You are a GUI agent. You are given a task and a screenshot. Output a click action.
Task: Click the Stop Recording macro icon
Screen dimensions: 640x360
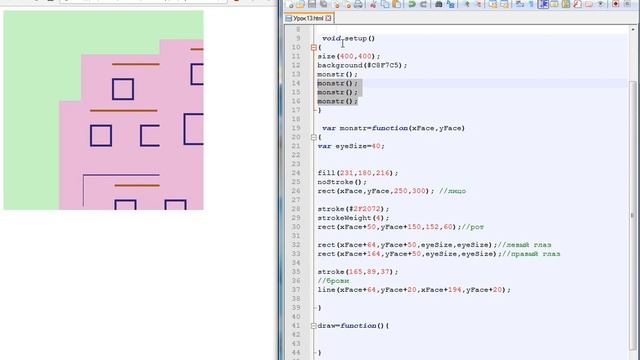(x=627, y=4)
